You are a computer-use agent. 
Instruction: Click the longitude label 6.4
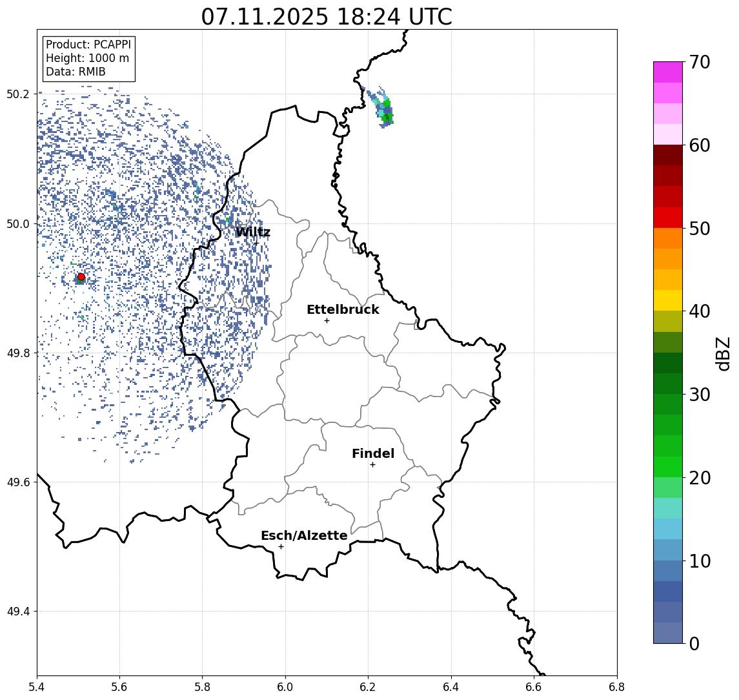[x=451, y=687]
